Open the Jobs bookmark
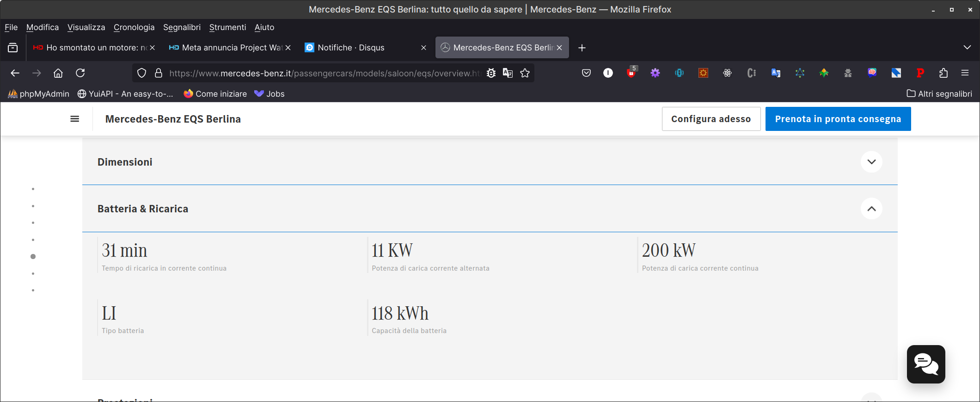 point(269,94)
